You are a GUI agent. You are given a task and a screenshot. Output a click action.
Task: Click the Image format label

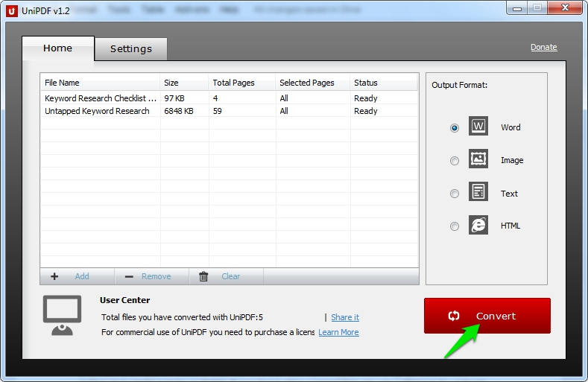[512, 160]
